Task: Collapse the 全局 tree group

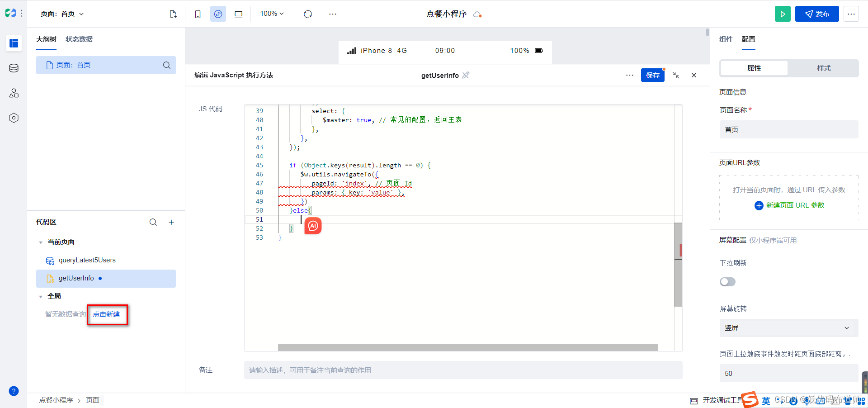Action: coord(41,297)
